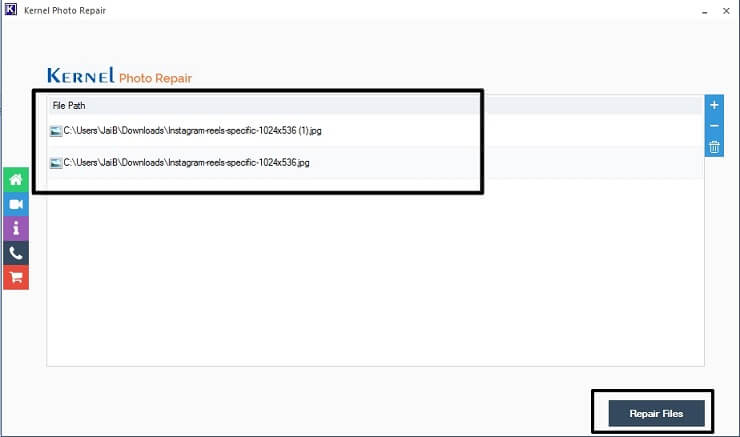The image size is (740, 437).
Task: Remove selected file with the minus icon
Action: (x=714, y=126)
